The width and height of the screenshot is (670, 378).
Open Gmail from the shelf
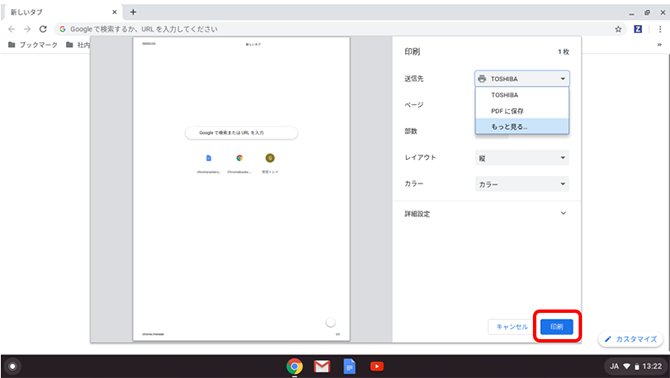[x=322, y=366]
